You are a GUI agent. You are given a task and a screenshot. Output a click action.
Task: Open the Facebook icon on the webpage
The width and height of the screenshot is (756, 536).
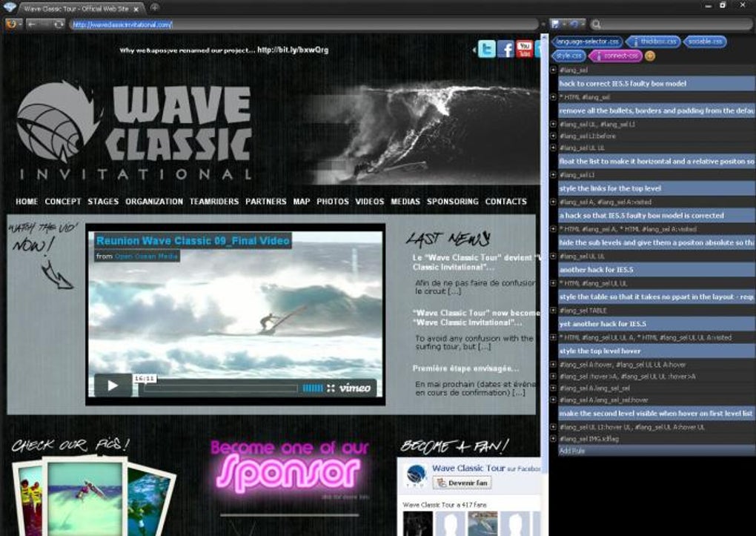point(505,49)
